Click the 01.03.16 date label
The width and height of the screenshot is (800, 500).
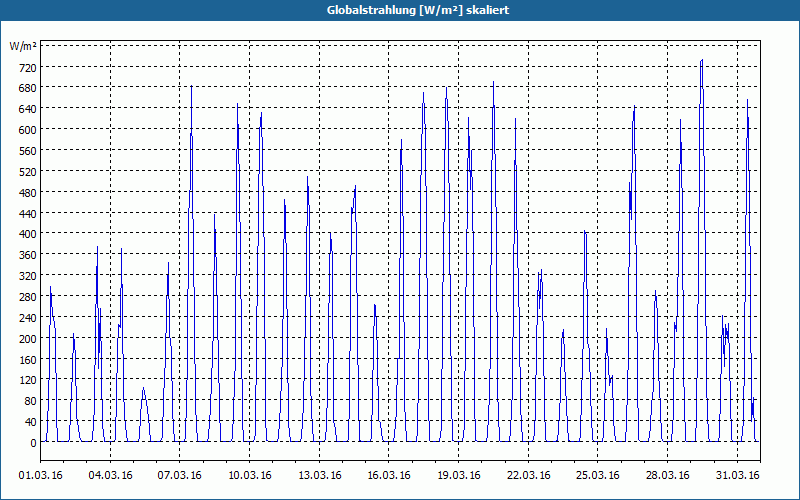pos(41,475)
